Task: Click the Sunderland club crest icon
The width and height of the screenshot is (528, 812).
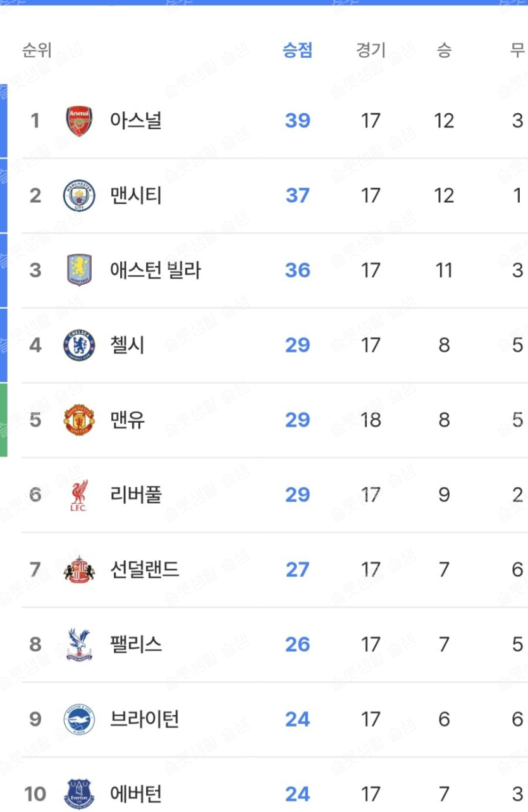Action: (79, 570)
